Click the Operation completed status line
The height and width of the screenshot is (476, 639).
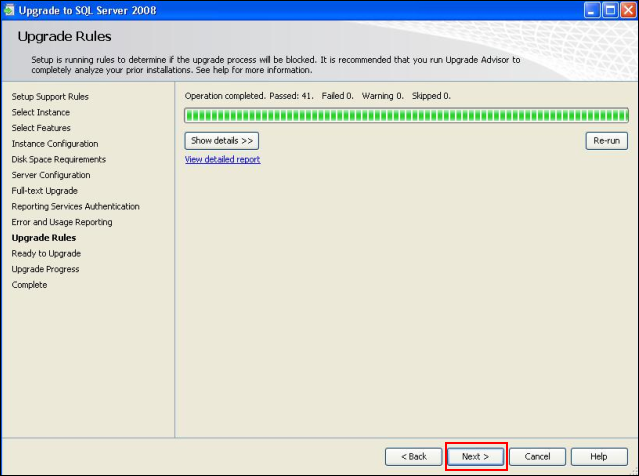tap(317, 96)
